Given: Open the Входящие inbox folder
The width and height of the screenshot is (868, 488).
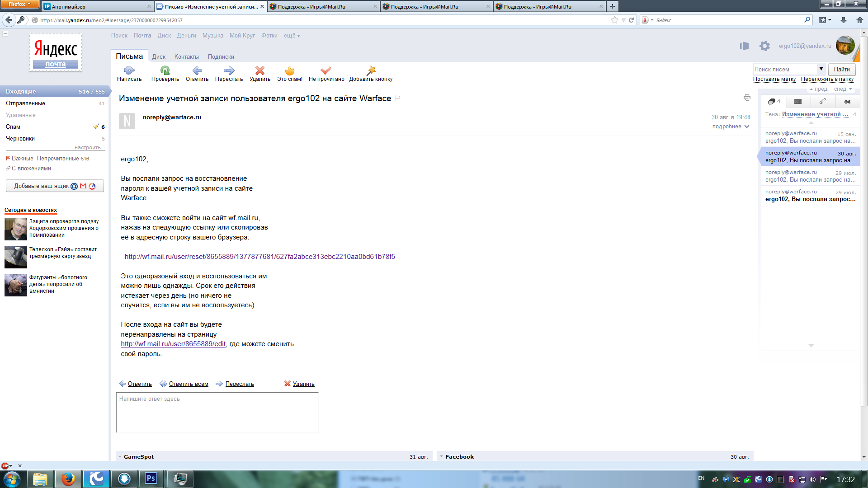Looking at the screenshot, I should [x=54, y=91].
